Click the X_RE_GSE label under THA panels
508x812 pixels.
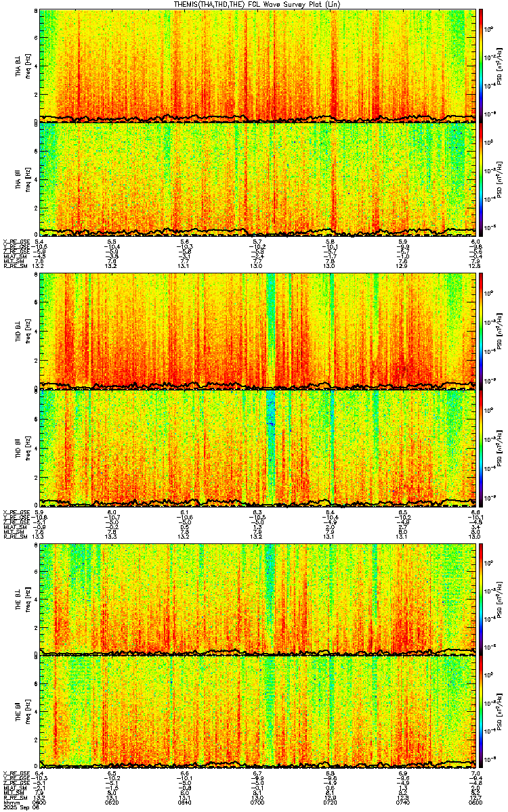[16, 242]
